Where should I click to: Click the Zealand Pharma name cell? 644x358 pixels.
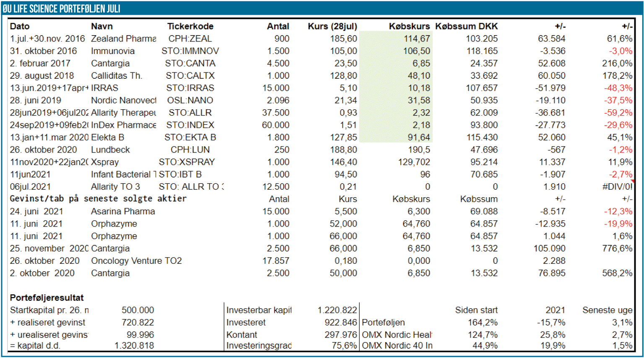(123, 39)
